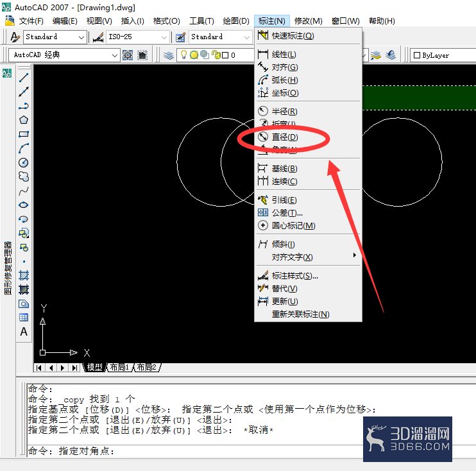Choose 快速标注(Q) from the menu
Viewport: 476px width, 471px height.
(308, 36)
